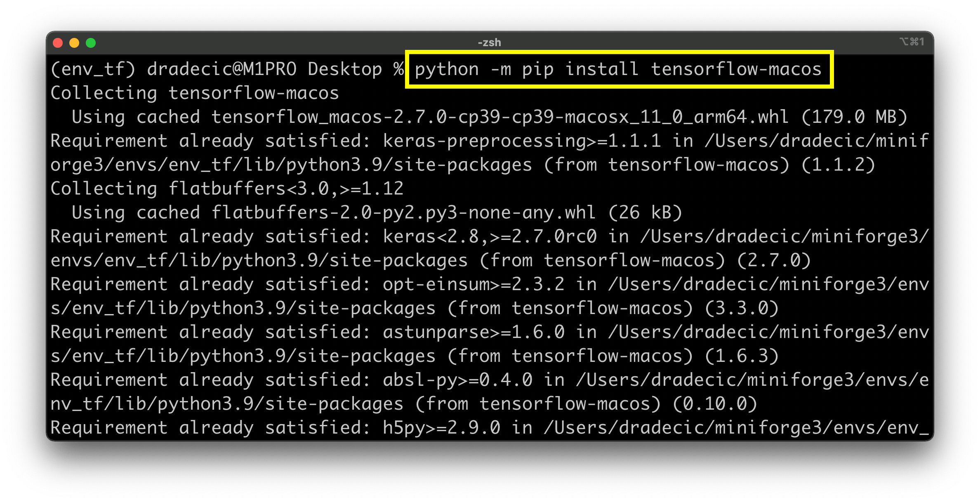Click the "(179.0 MB)" download size text
The width and height of the screenshot is (980, 502).
[x=854, y=117]
